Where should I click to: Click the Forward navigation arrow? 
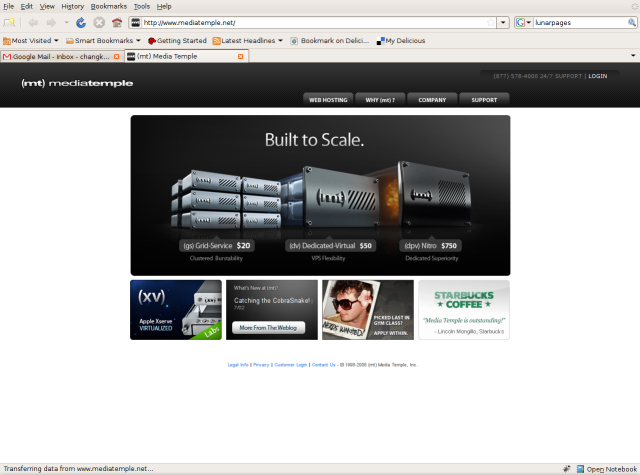51,22
